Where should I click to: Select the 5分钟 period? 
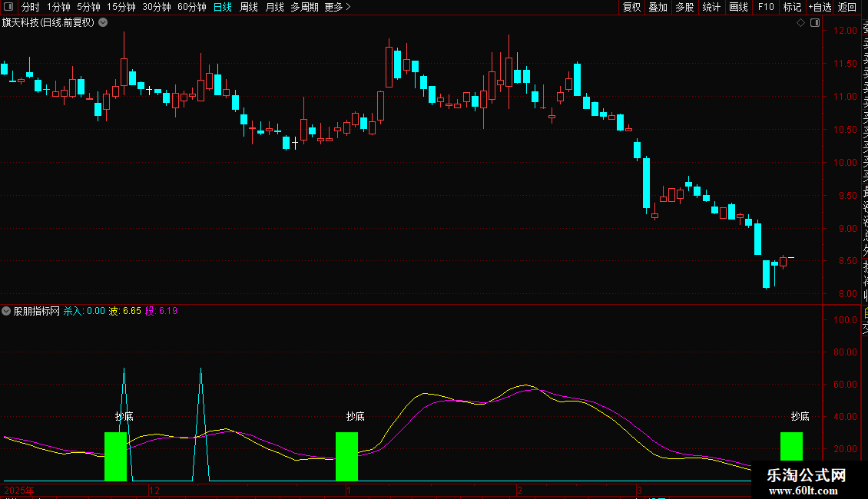click(x=88, y=7)
